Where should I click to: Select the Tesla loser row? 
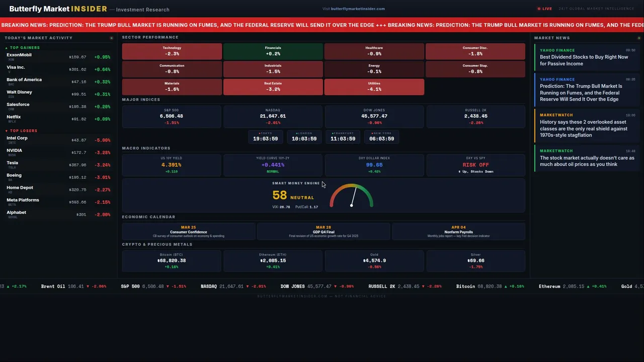[58, 165]
